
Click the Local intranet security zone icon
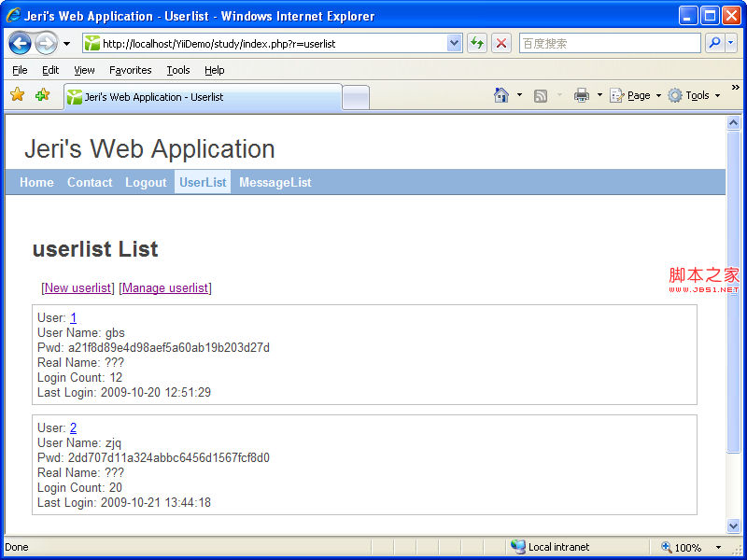coord(518,546)
